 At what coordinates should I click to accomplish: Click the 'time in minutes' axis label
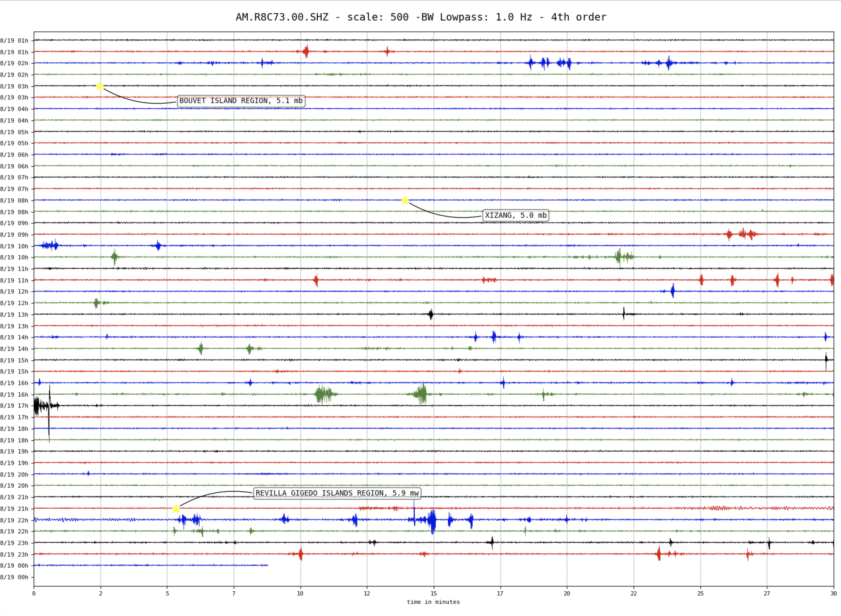433,602
